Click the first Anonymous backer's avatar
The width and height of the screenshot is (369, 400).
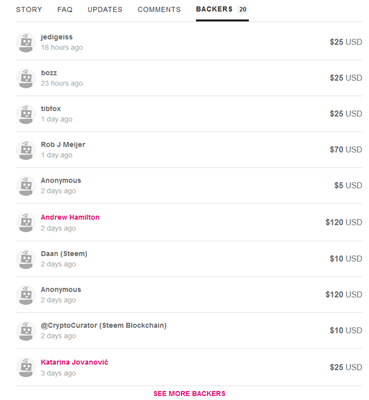click(26, 186)
